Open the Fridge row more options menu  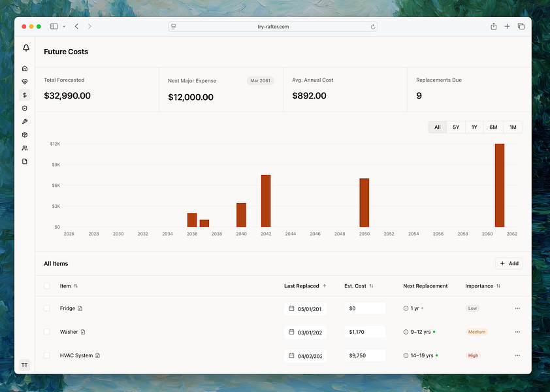tap(517, 308)
